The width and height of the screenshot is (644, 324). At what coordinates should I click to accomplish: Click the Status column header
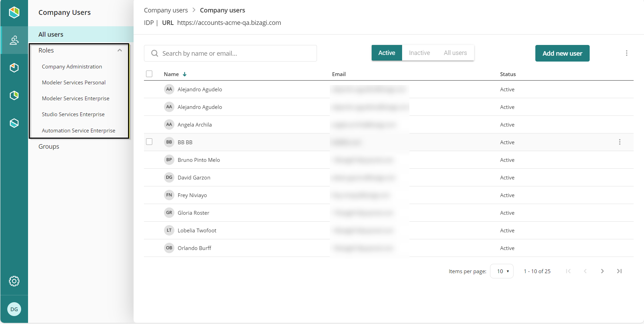pos(508,74)
